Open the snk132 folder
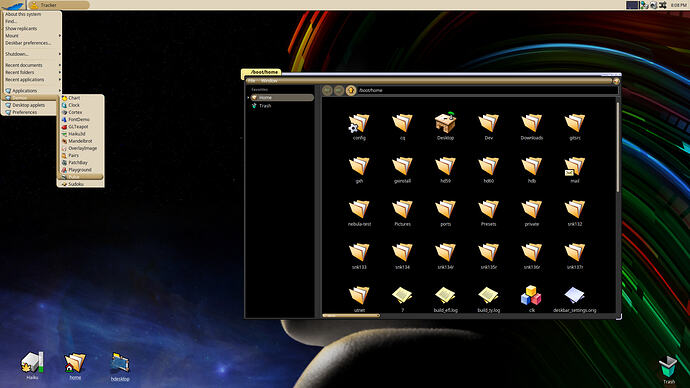 pos(575,210)
